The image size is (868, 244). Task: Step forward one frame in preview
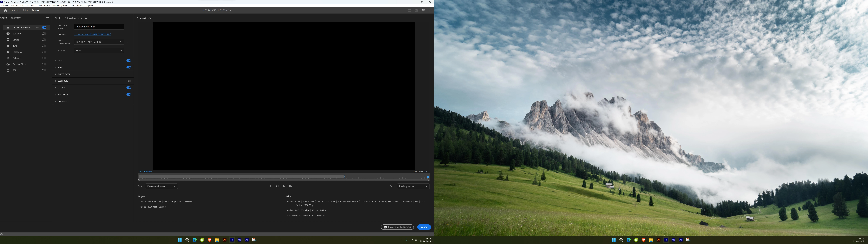pos(290,186)
